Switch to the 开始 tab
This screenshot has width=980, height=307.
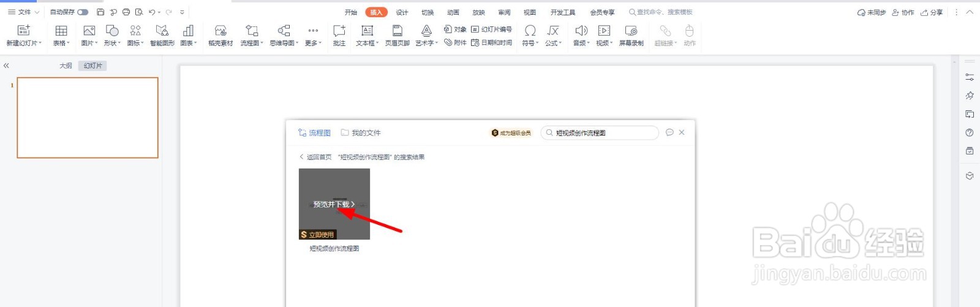pos(350,12)
